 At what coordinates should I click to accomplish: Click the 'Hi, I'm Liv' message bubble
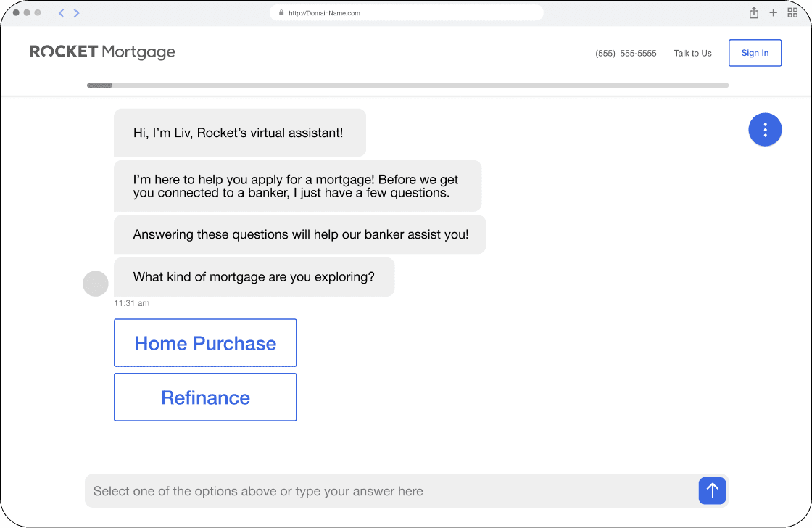(240, 133)
